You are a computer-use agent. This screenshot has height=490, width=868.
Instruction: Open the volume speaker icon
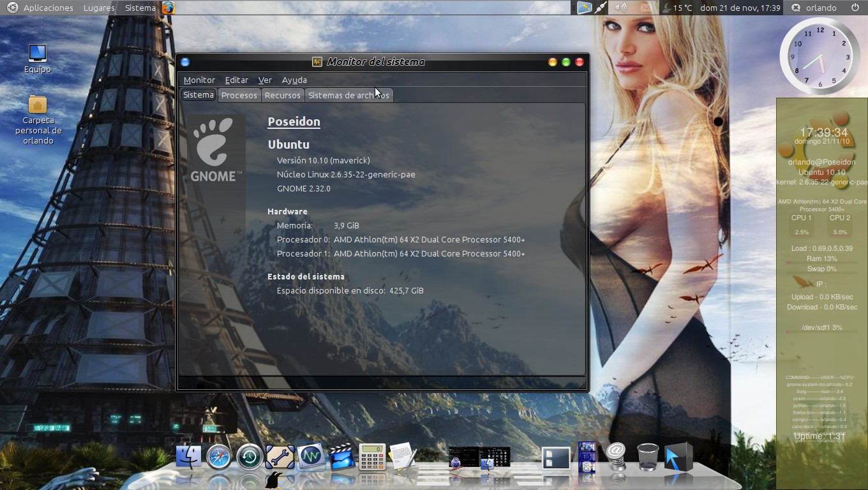621,8
